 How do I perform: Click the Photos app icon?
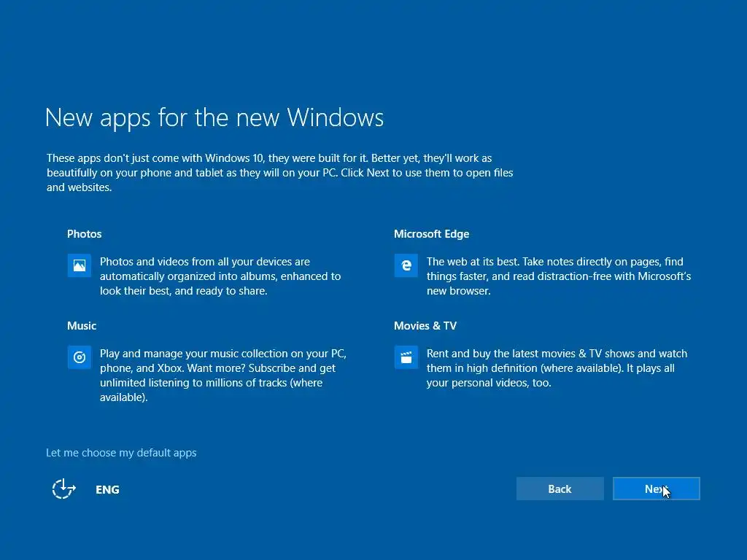(79, 265)
